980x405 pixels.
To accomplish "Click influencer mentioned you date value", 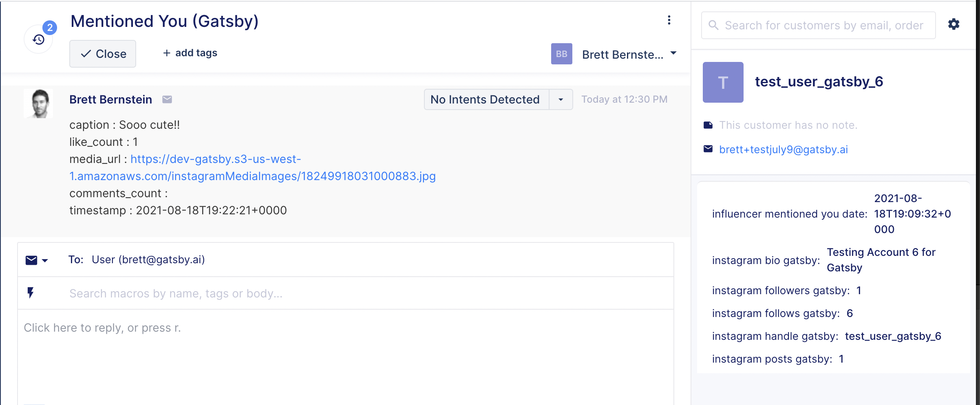I will click(x=912, y=214).
